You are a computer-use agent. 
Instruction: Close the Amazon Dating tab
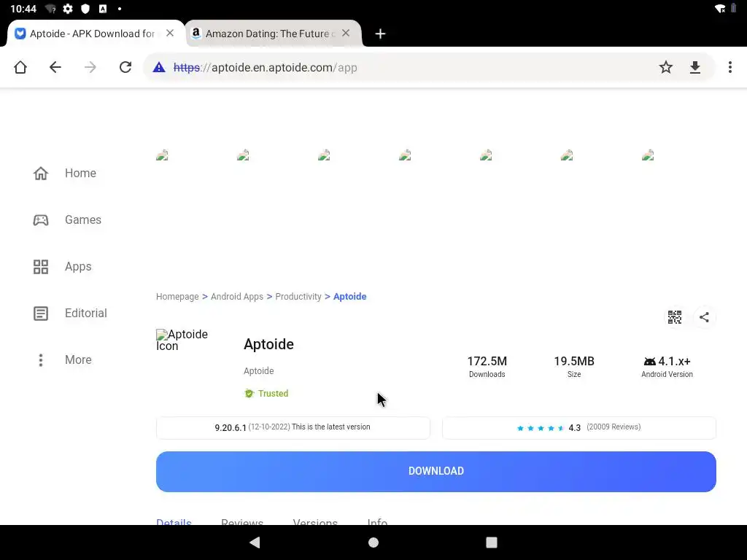346,34
